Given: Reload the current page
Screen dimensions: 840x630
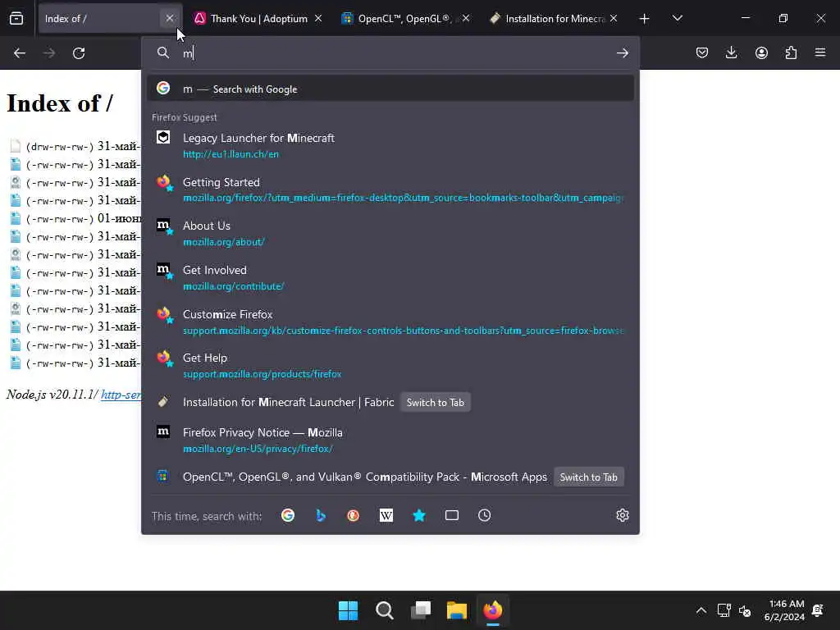Looking at the screenshot, I should point(79,53).
